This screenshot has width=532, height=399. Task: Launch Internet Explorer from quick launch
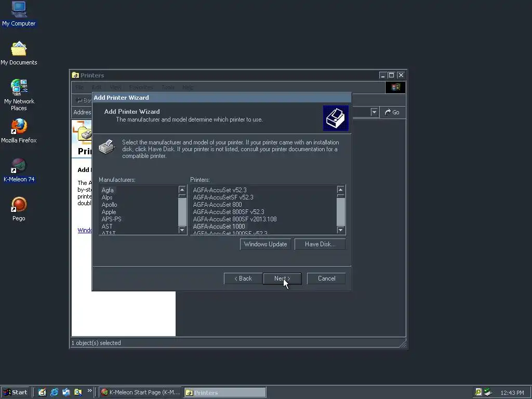pos(54,392)
